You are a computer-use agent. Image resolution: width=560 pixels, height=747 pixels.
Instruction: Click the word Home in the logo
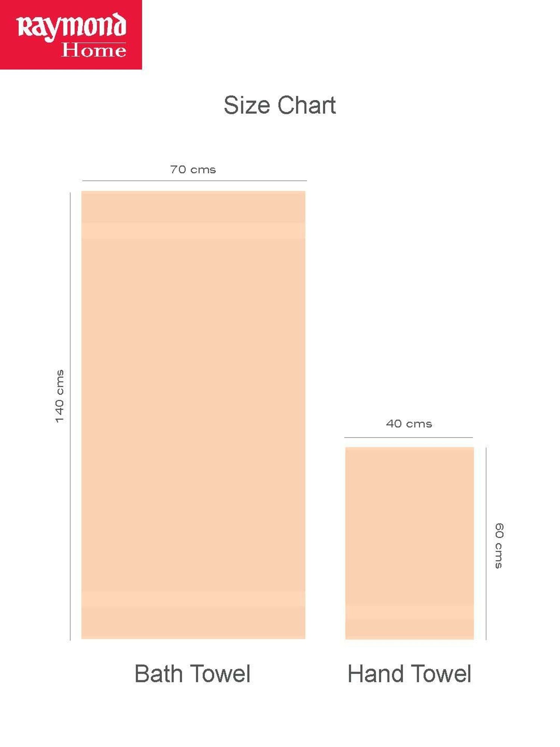[94, 50]
